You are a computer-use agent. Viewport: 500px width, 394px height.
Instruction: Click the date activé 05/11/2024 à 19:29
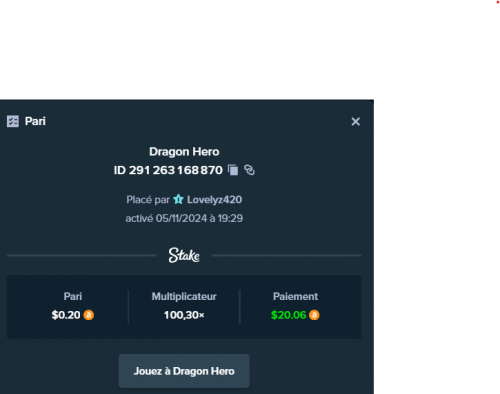click(184, 218)
